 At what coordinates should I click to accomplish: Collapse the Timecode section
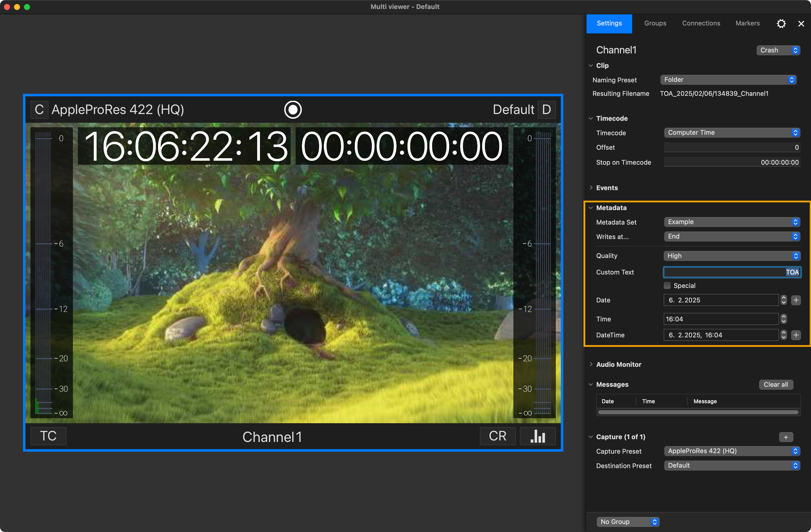591,119
